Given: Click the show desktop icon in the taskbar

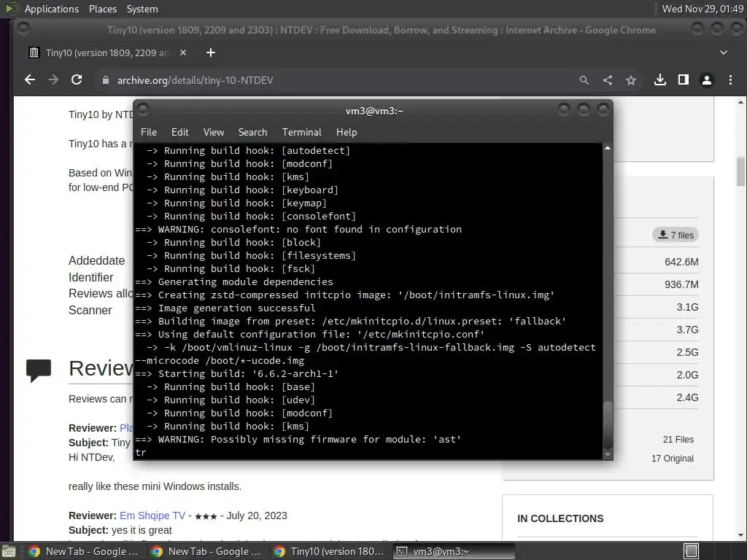Looking at the screenshot, I should pos(9,551).
